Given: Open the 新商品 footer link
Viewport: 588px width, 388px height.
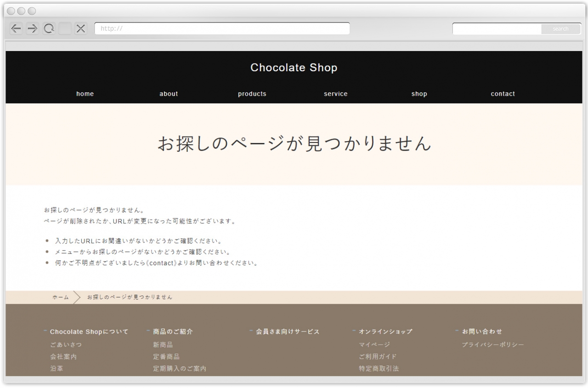Looking at the screenshot, I should click(x=163, y=345).
